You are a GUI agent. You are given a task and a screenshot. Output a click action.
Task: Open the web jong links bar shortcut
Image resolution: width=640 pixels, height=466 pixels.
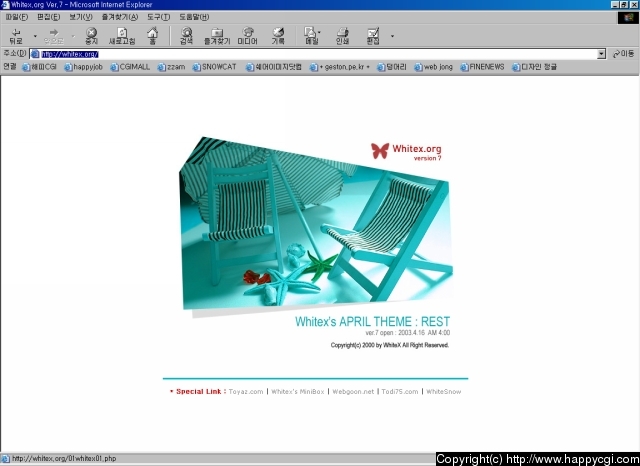point(433,67)
